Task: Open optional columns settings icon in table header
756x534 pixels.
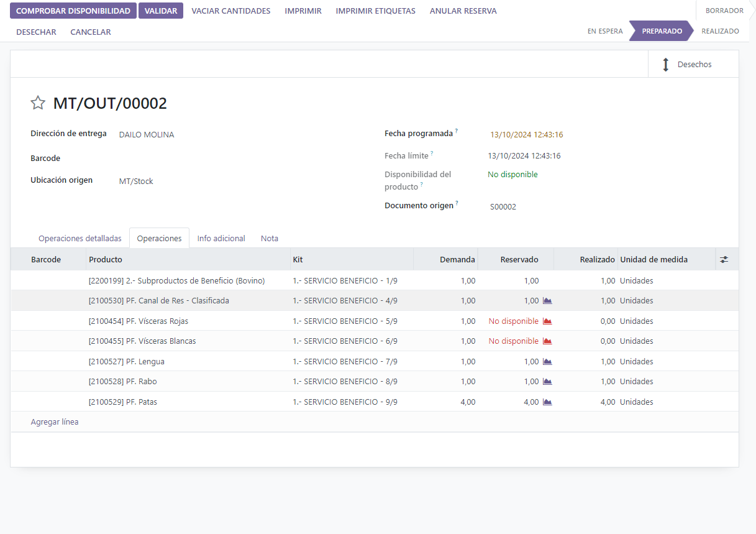Action: tap(724, 260)
